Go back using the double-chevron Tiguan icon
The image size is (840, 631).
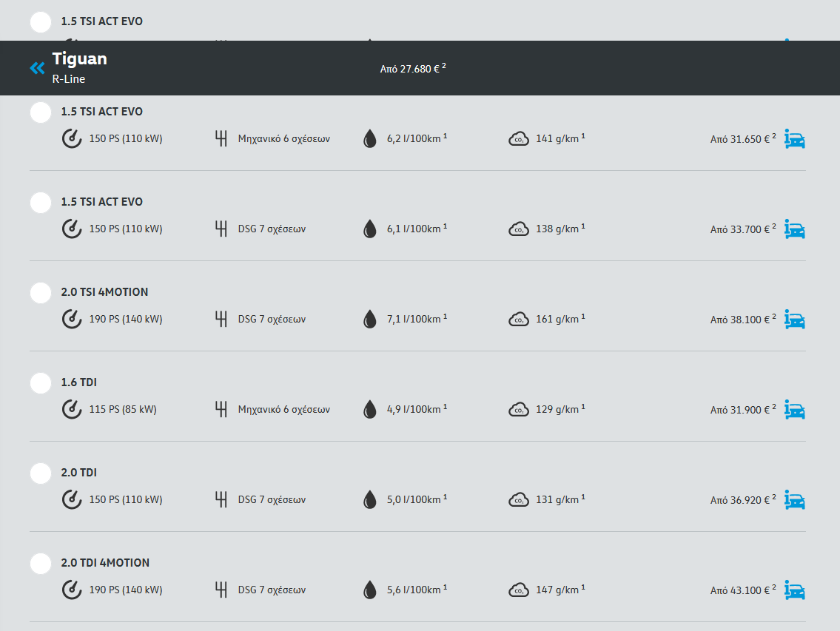38,68
